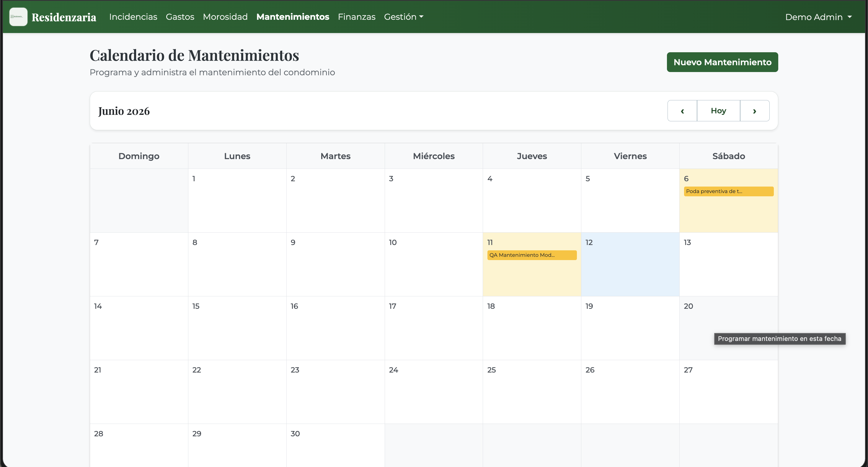Click the Martes column header
Image resolution: width=868 pixels, height=467 pixels.
(336, 156)
